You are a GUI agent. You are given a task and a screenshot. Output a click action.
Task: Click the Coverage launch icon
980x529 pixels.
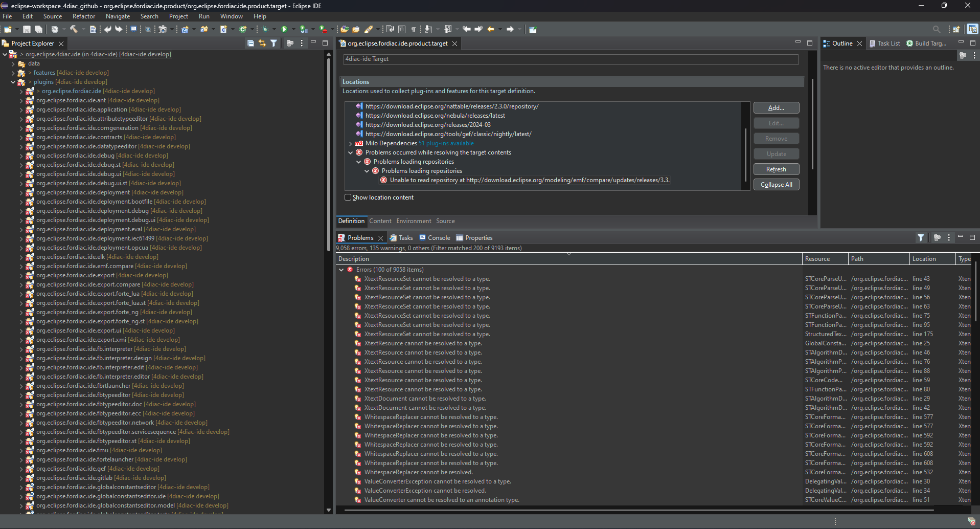coord(304,29)
